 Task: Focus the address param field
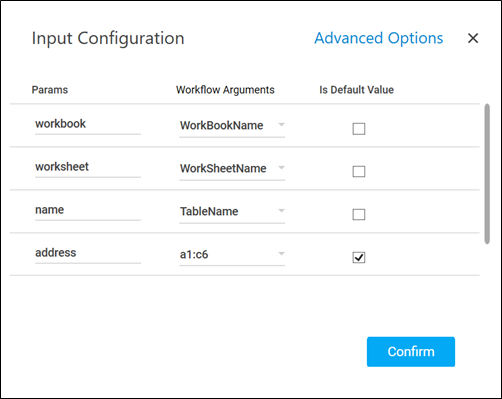point(88,254)
